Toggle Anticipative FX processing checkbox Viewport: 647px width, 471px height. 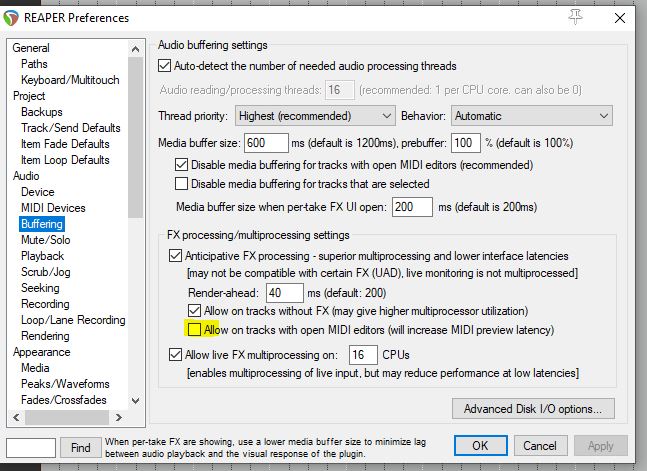(175, 256)
